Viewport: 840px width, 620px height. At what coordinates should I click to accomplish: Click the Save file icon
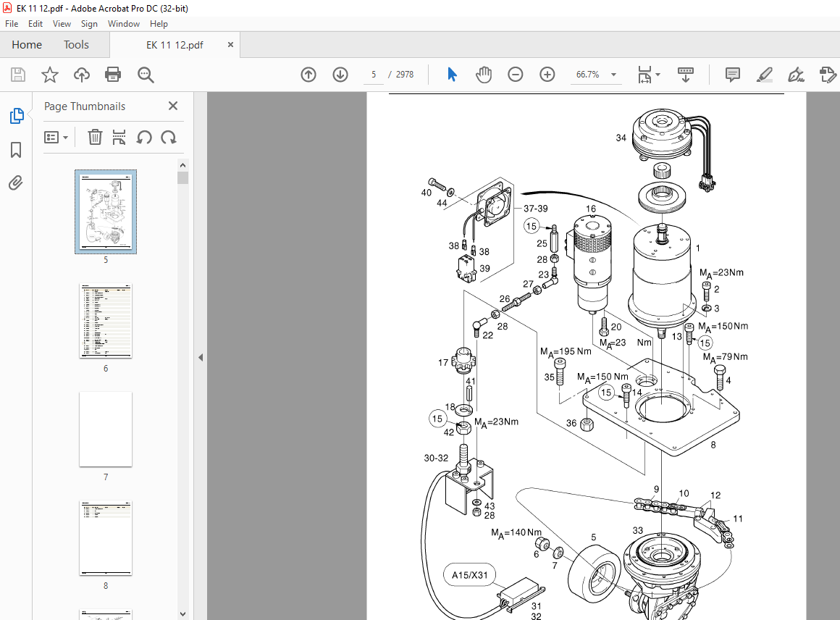coord(18,75)
